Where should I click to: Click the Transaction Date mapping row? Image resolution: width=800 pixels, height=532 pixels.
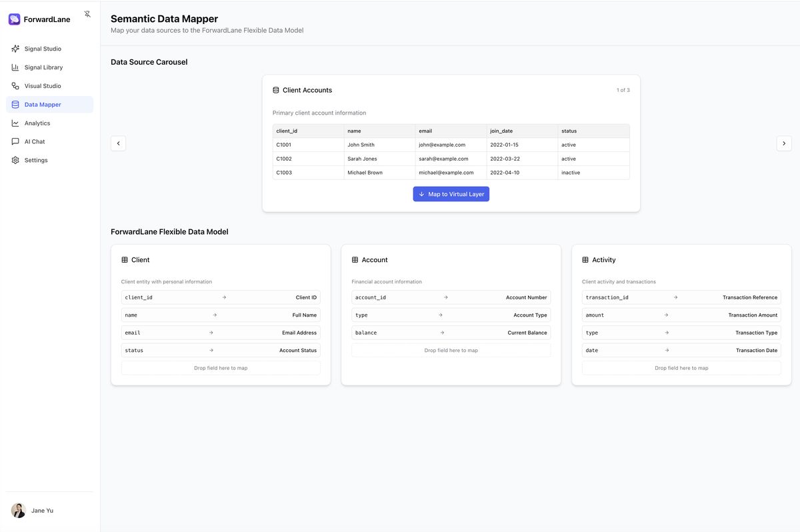(x=681, y=350)
